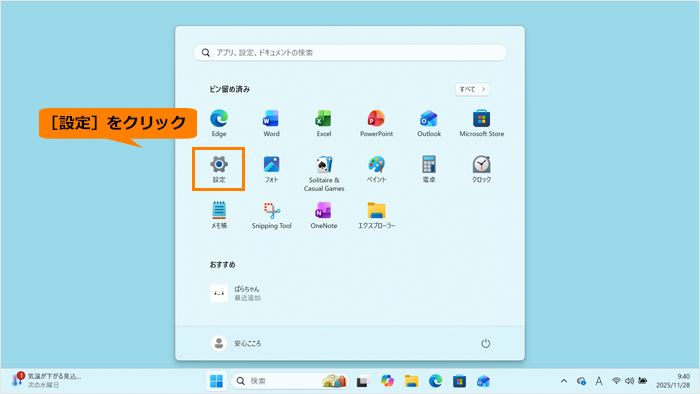700x394 pixels.
Task: Open Task View on the taskbar
Action: (x=362, y=382)
